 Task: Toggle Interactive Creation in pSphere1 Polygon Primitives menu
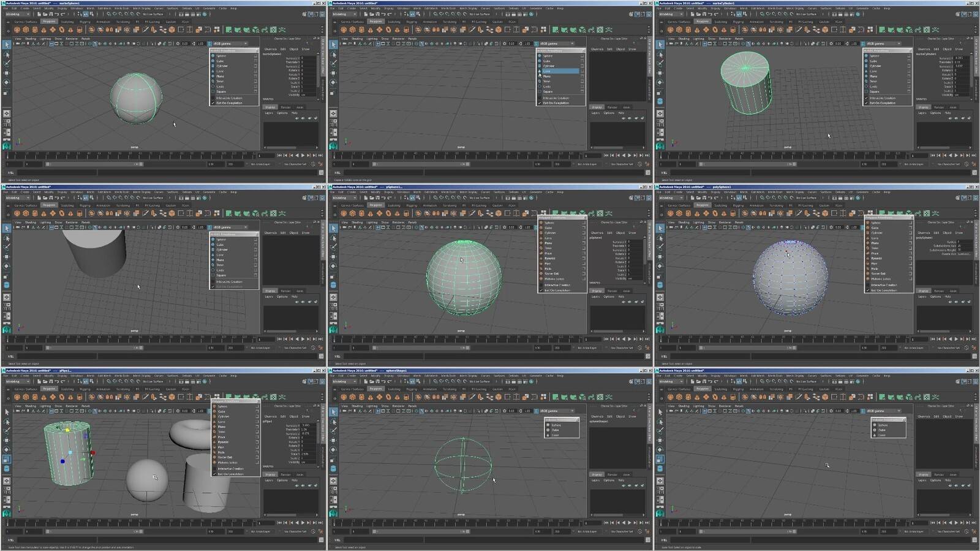click(x=562, y=285)
